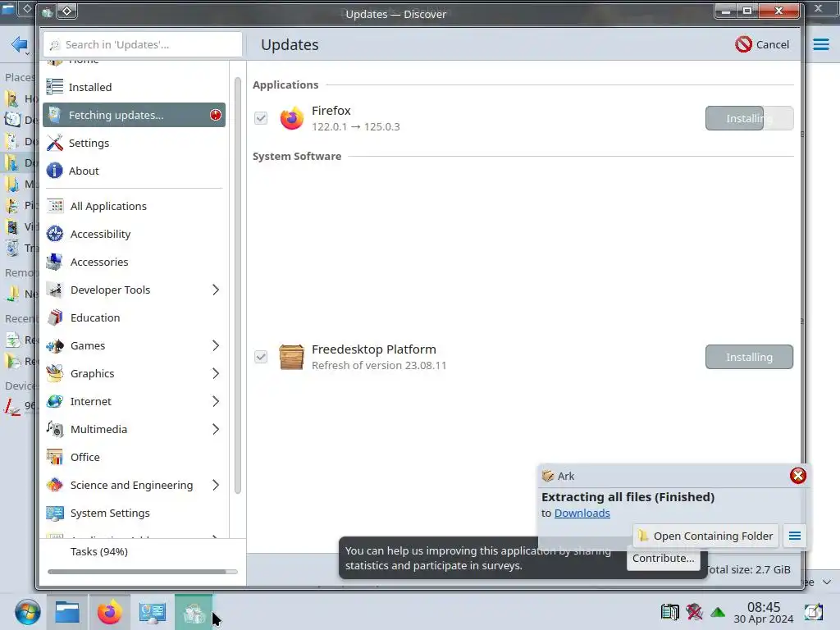Click the Firefox app icon in updates
The height and width of the screenshot is (630, 840).
pos(291,118)
